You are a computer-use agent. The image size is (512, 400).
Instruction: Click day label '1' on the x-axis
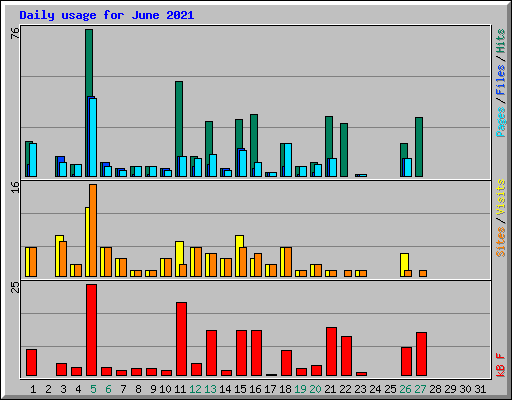coord(33,389)
